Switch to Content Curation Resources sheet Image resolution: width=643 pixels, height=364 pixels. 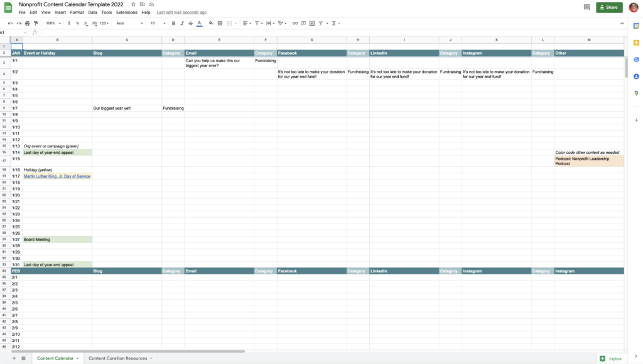117,358
